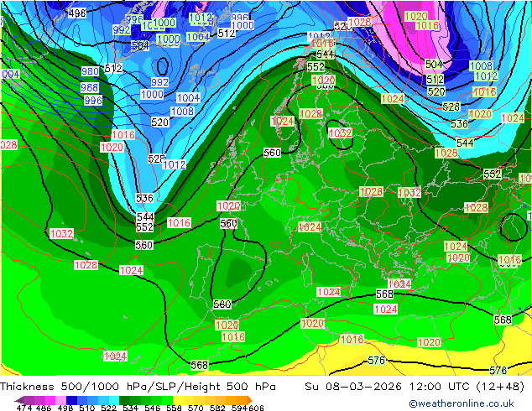Click the legend value 594
Viewport: 532px width, 411px height.
[239, 408]
